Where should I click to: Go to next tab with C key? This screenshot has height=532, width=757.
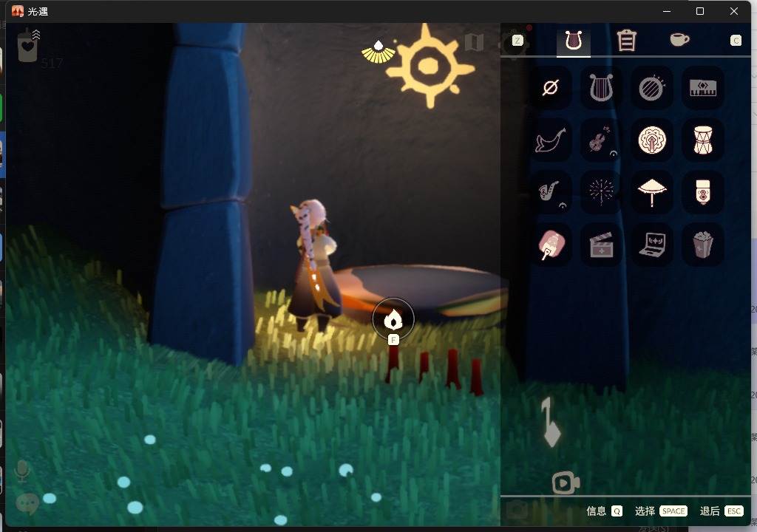pyautogui.click(x=736, y=41)
